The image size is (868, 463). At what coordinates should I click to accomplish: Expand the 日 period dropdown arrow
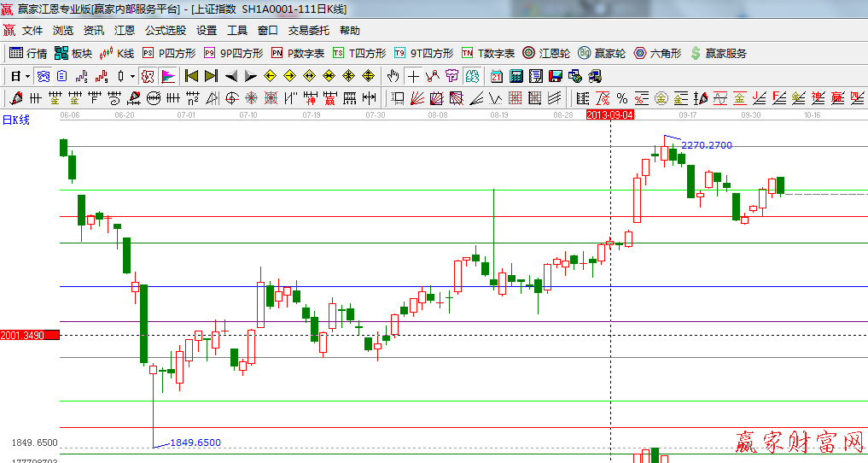(x=26, y=76)
